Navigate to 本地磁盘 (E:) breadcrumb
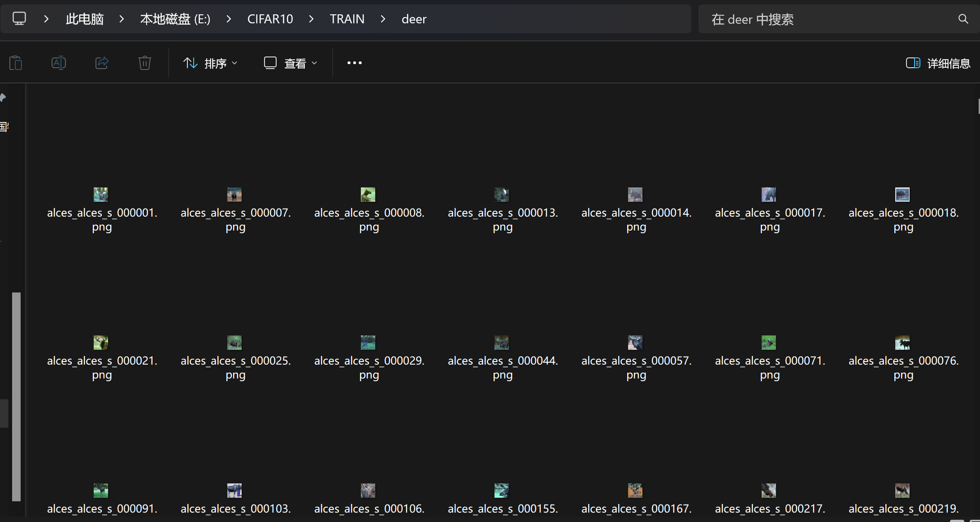980x522 pixels. pyautogui.click(x=175, y=19)
